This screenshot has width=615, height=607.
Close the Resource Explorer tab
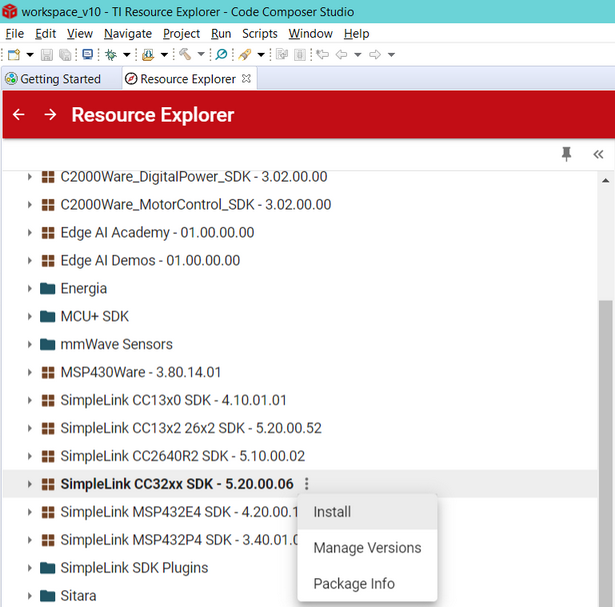246,78
